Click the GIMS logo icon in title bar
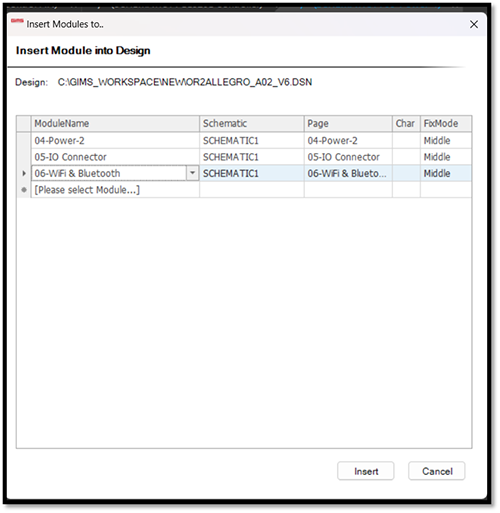This screenshot has height=513, width=500. pyautogui.click(x=17, y=21)
